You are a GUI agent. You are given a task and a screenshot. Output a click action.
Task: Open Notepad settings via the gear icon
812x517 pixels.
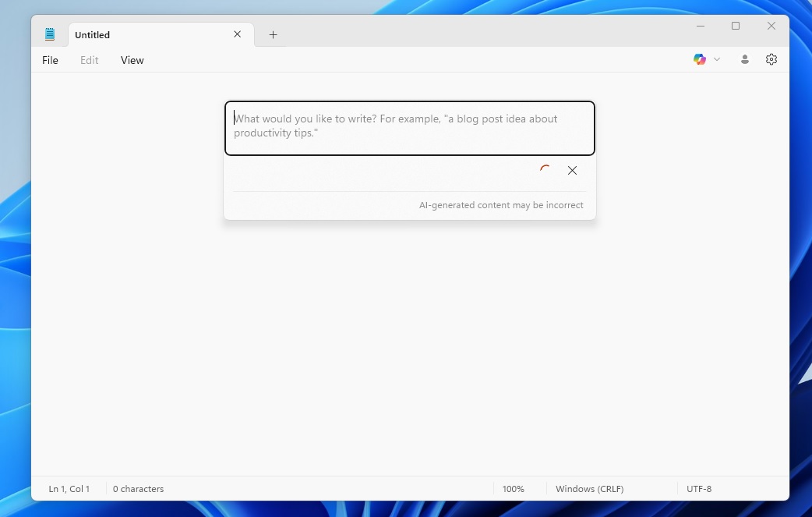(x=771, y=59)
